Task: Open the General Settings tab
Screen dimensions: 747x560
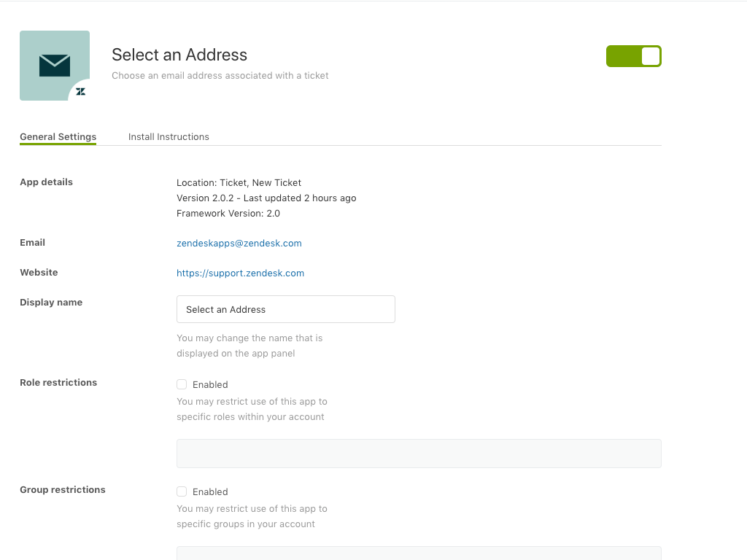Action: click(58, 137)
